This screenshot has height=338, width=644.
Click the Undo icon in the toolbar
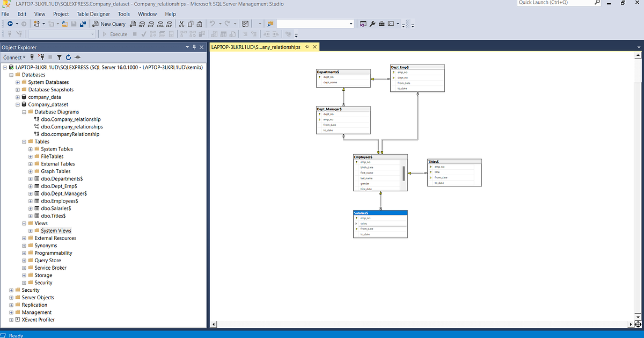click(211, 24)
